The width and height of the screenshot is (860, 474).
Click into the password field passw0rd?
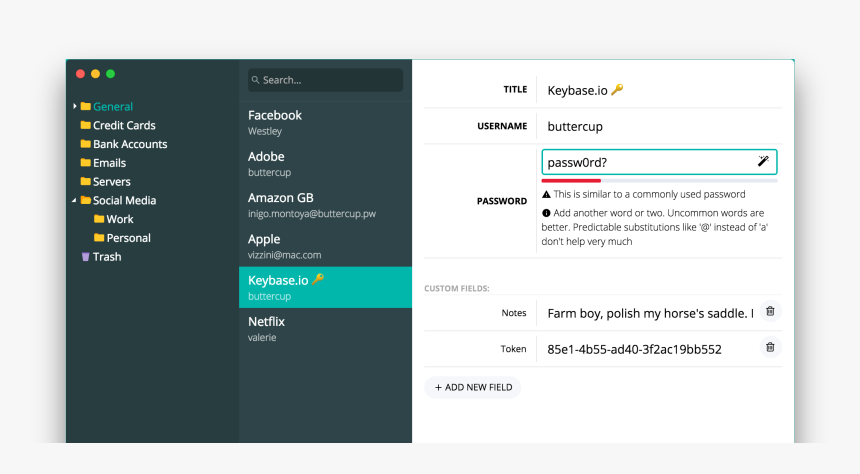(x=659, y=162)
